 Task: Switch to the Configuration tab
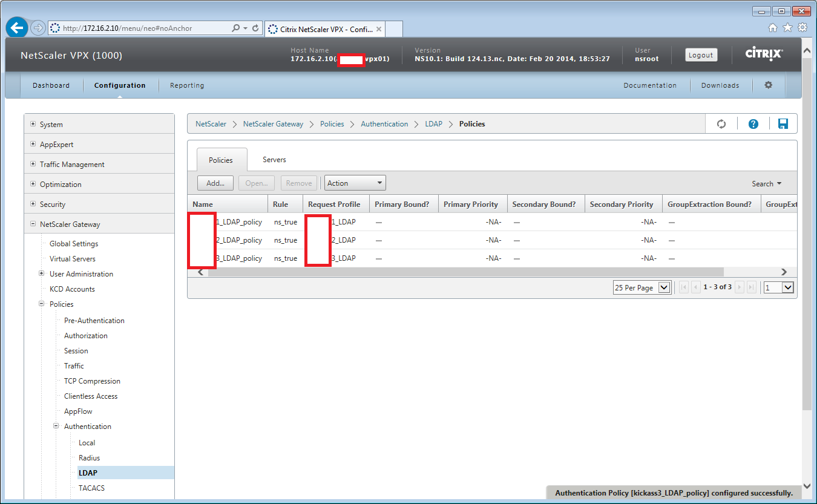[120, 85]
